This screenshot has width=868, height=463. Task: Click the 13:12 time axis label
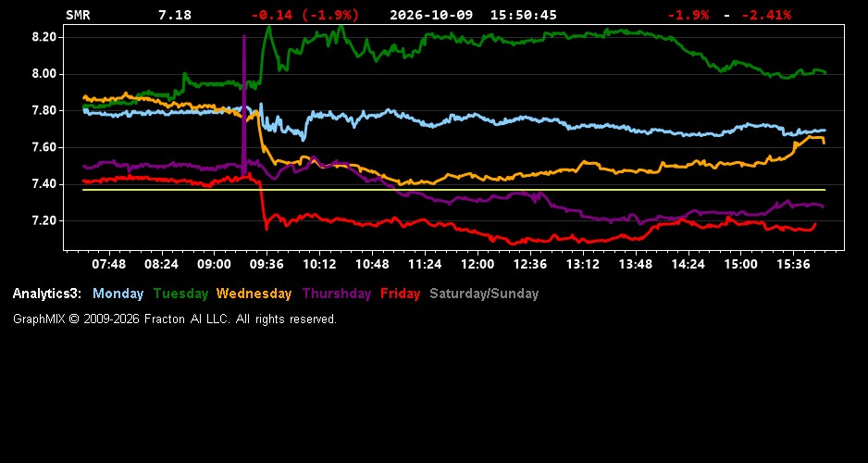point(582,264)
